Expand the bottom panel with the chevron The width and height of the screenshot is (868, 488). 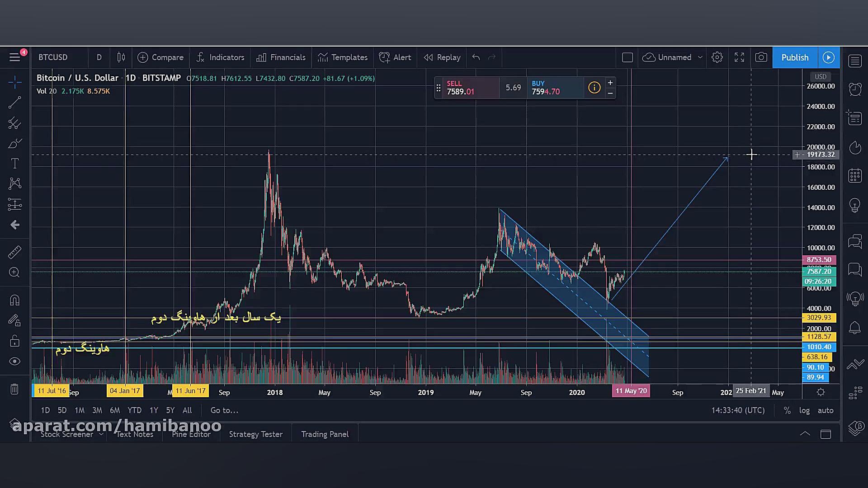pos(805,434)
